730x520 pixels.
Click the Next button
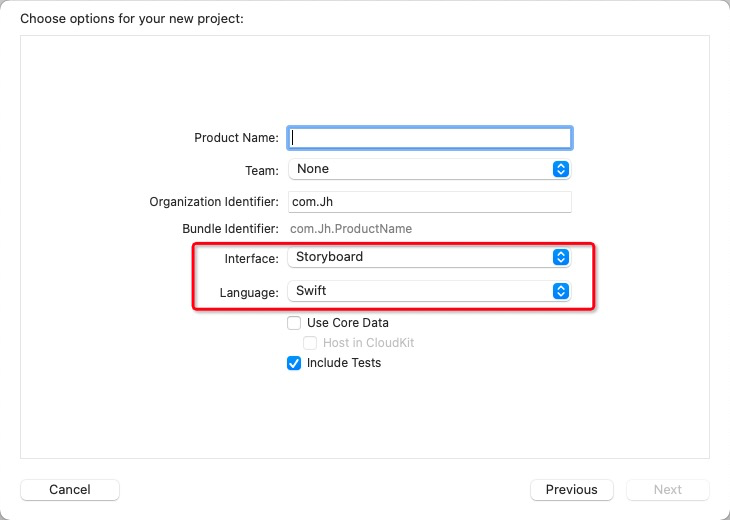[668, 490]
